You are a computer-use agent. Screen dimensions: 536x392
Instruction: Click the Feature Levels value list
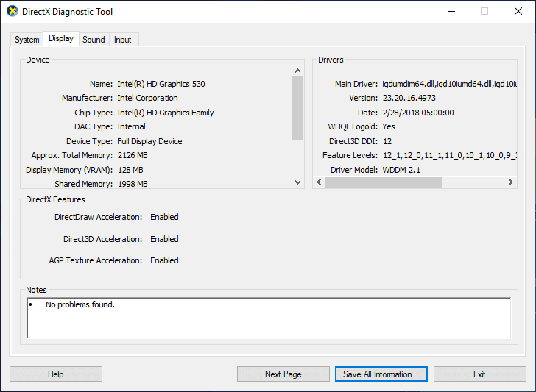click(x=450, y=155)
